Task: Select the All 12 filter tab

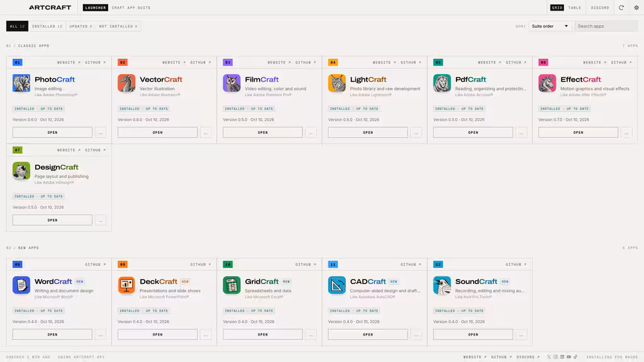Action: 17,26
